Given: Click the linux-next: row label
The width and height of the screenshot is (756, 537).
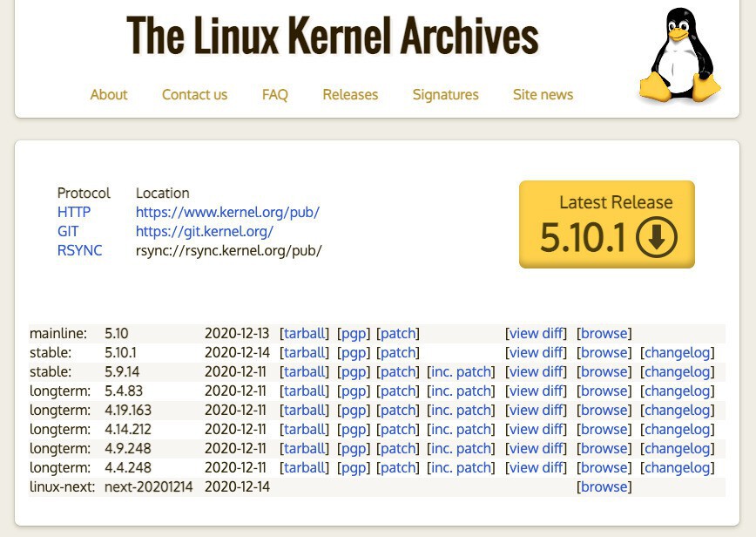Looking at the screenshot, I should click(62, 487).
